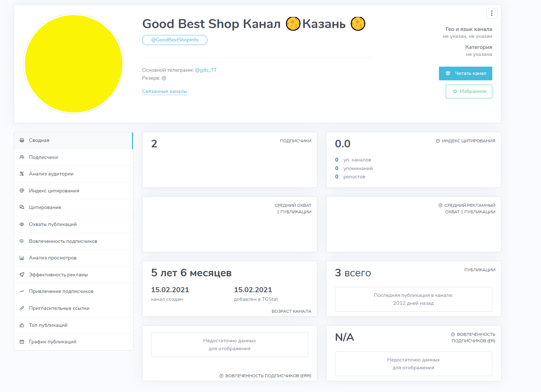Go to Индекс цитирования in sidebar
The height and width of the screenshot is (392, 541).
tap(74, 191)
